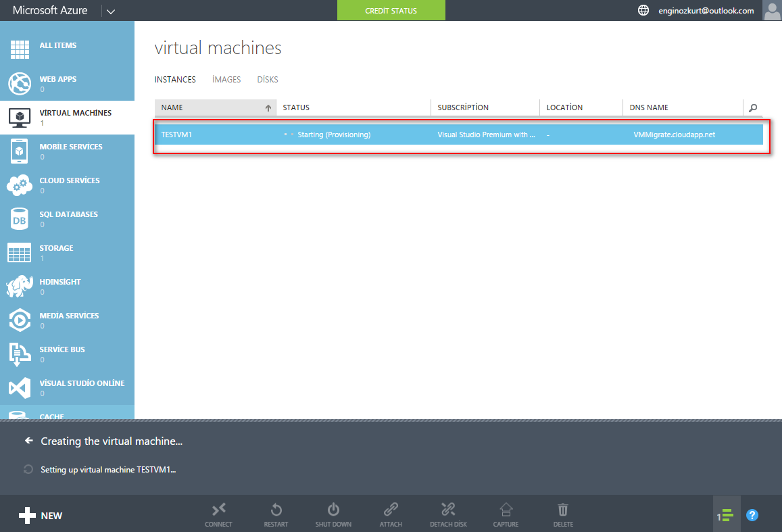782x532 pixels.
Task: Open Service Bus icon
Action: coord(20,354)
